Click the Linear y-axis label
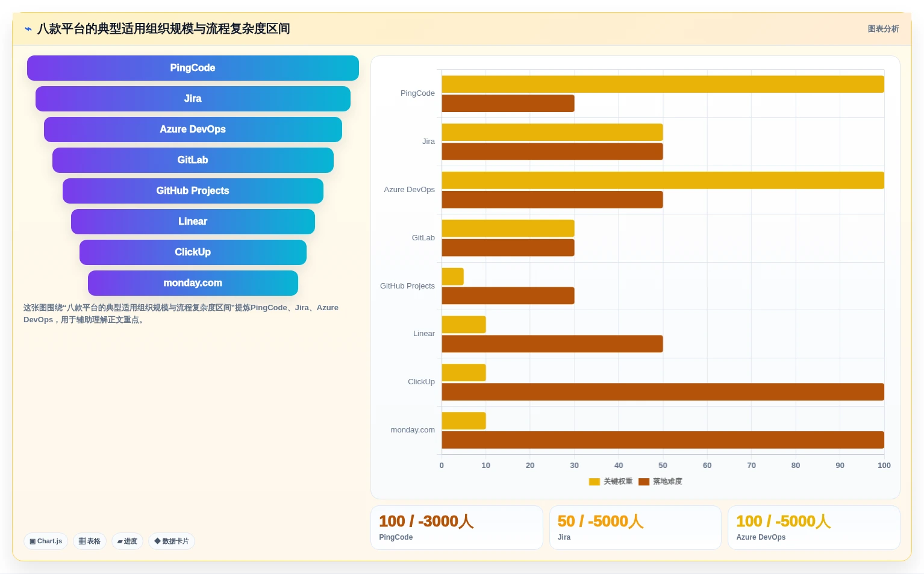The width and height of the screenshot is (924, 574). pyautogui.click(x=424, y=334)
